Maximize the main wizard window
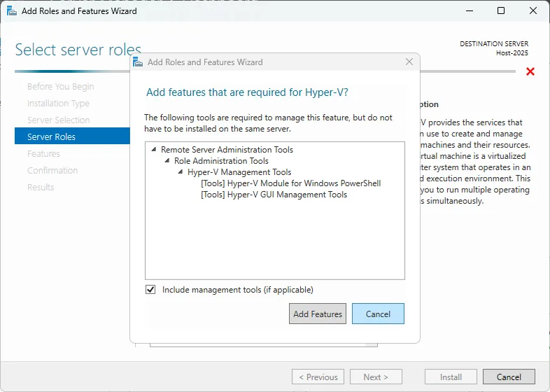Image resolution: width=550 pixels, height=392 pixels. click(x=501, y=11)
